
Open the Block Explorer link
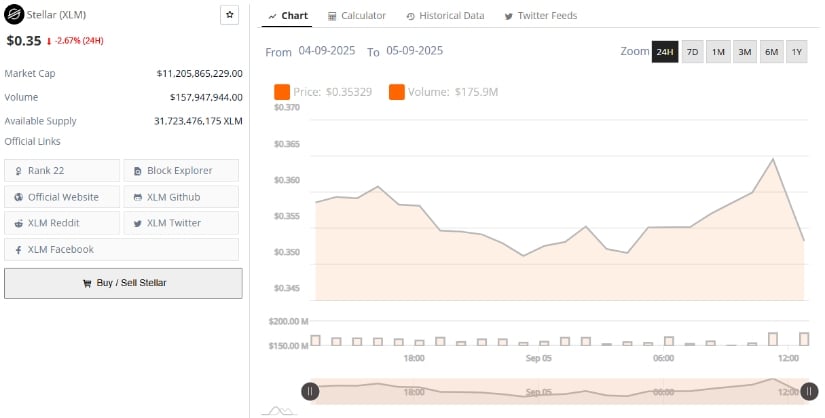(x=181, y=171)
